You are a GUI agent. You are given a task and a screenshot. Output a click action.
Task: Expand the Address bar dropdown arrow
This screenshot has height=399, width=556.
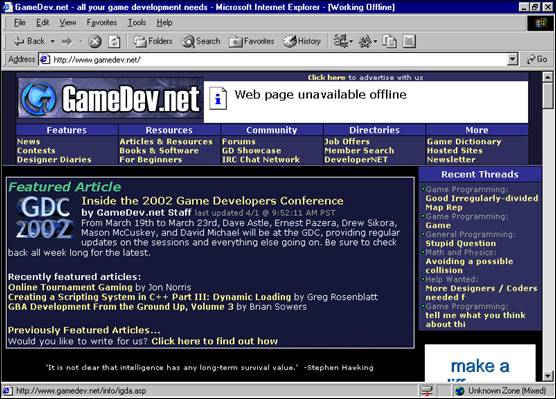coord(512,59)
